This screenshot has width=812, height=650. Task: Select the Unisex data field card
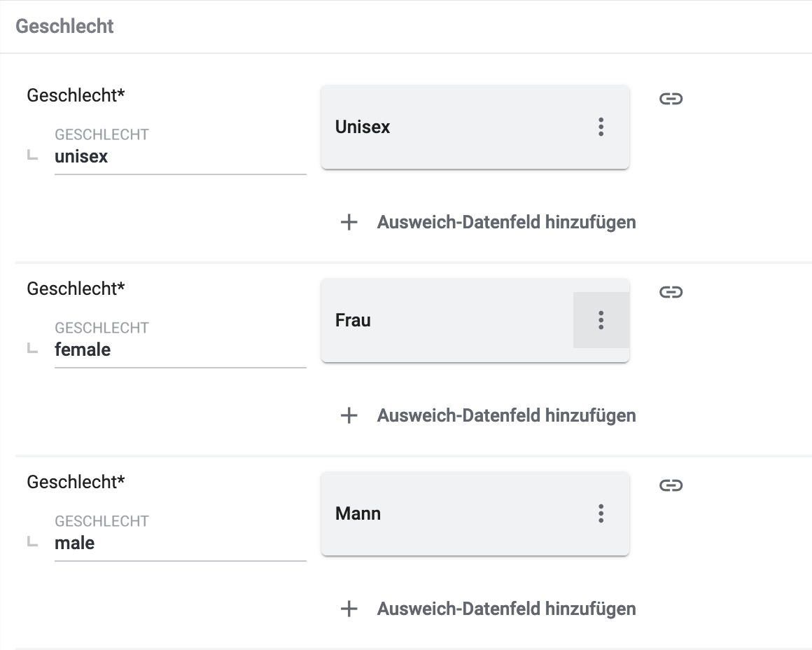[448, 127]
